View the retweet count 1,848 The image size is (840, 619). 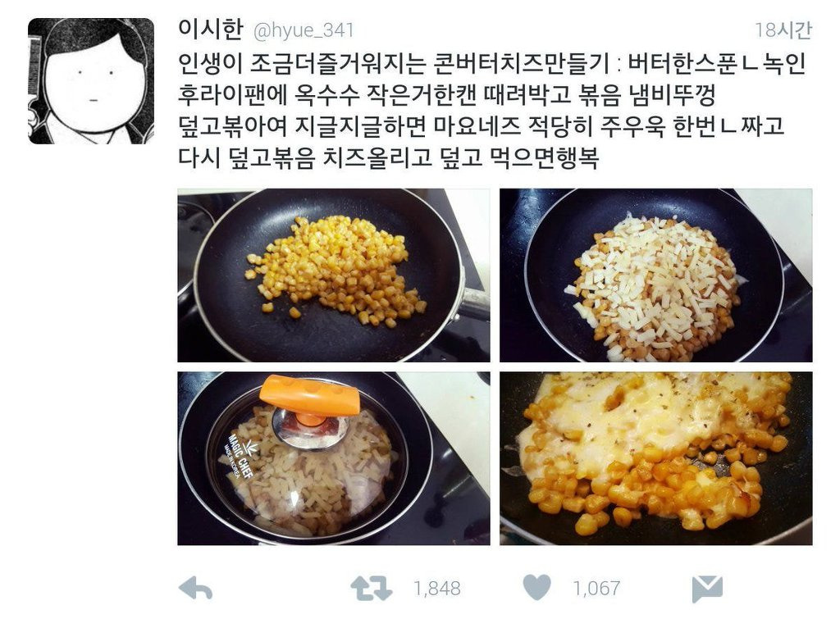437,589
